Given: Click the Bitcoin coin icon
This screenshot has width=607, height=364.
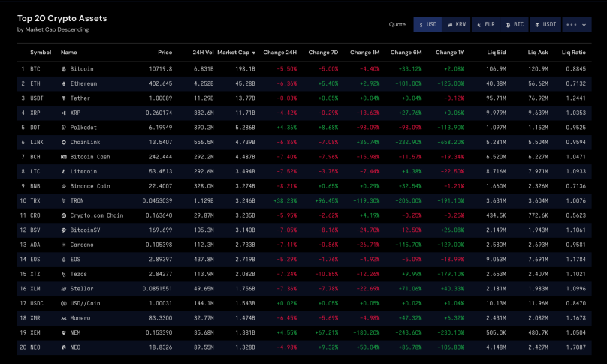Looking at the screenshot, I should (64, 69).
